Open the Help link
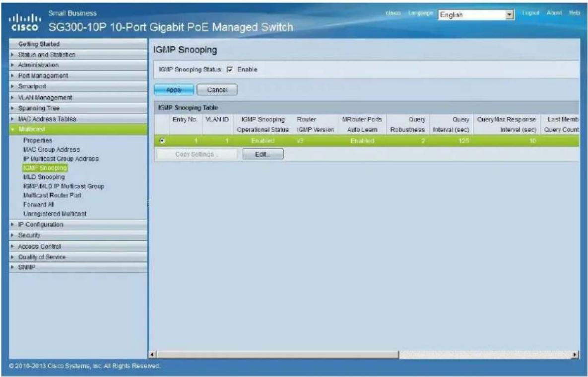Screen dimensions: 588x377 click(574, 13)
